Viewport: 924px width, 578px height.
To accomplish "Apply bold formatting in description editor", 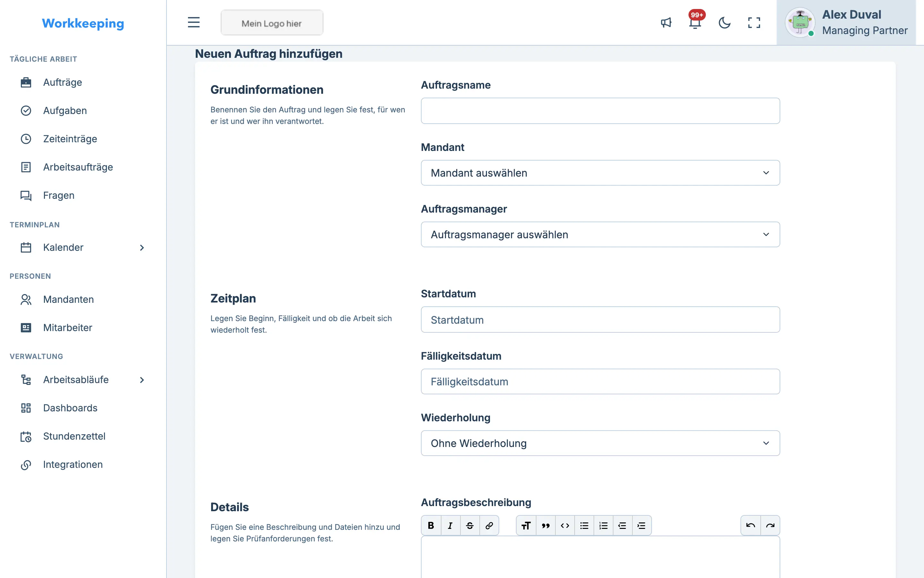I will coord(431,525).
